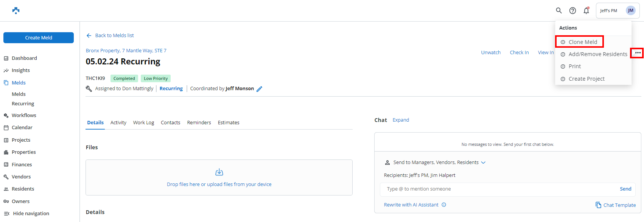Open the help question mark icon

click(572, 11)
